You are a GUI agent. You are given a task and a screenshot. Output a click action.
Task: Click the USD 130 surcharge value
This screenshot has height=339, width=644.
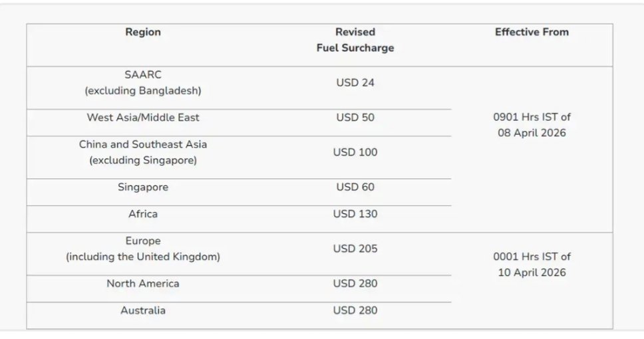pyautogui.click(x=355, y=214)
